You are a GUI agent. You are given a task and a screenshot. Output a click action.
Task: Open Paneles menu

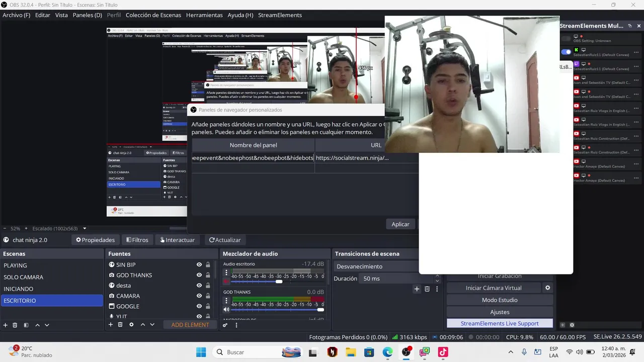88,15
